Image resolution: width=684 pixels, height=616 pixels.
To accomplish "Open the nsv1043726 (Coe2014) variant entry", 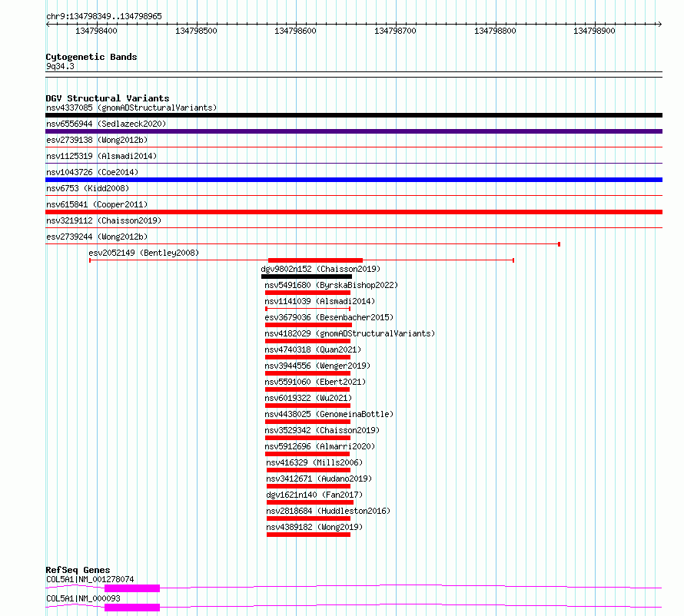I will click(x=92, y=172).
